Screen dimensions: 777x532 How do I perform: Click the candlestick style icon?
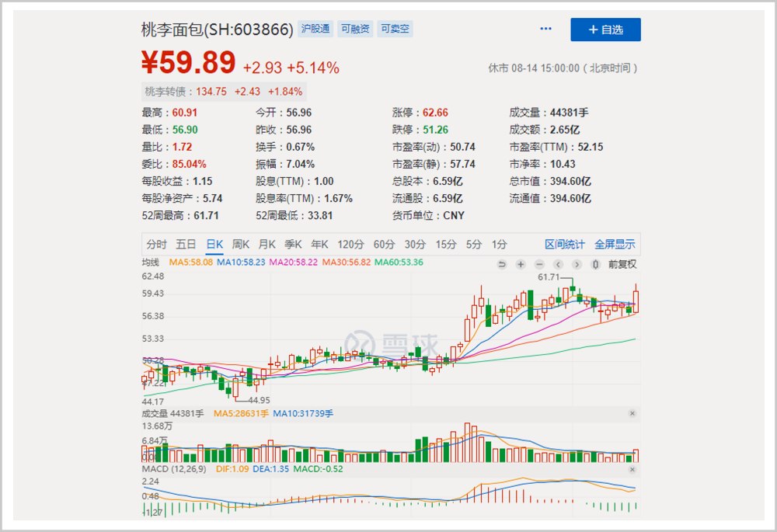point(596,265)
